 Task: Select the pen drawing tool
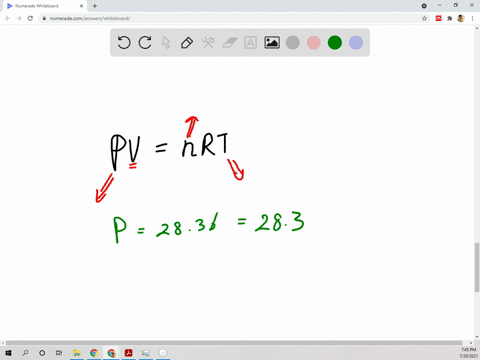click(187, 43)
